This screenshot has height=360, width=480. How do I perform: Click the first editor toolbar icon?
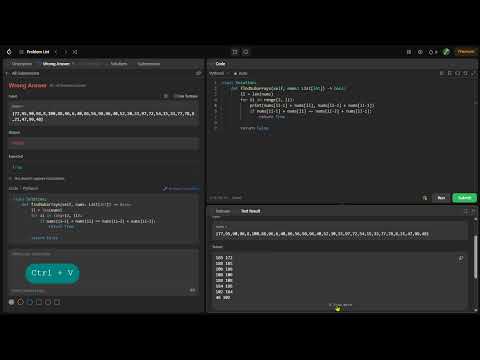(442, 73)
